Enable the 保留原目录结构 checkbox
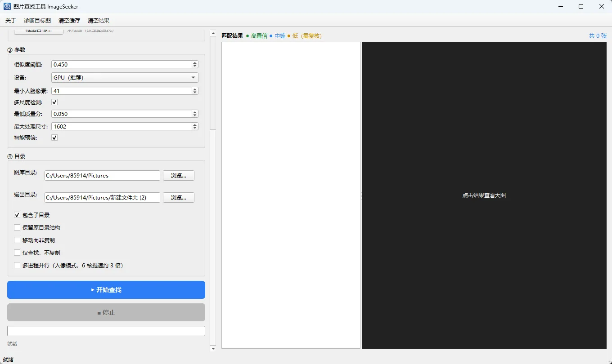 point(17,227)
